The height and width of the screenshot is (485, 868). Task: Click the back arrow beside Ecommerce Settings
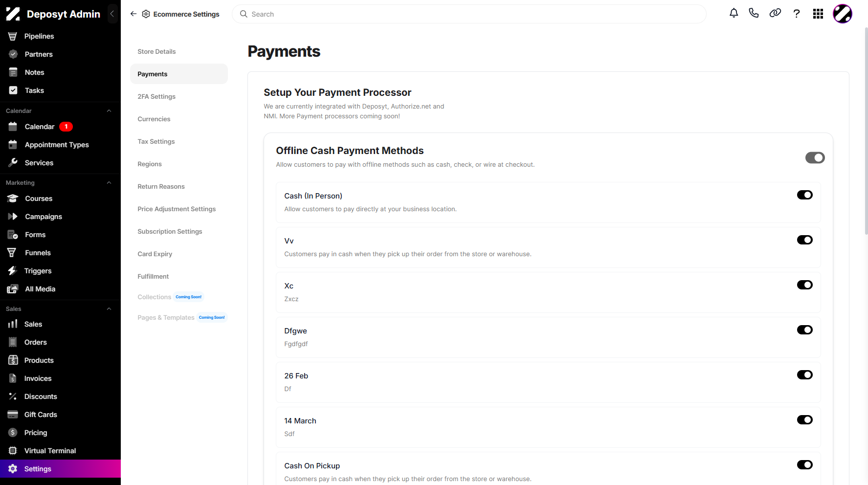pos(134,14)
